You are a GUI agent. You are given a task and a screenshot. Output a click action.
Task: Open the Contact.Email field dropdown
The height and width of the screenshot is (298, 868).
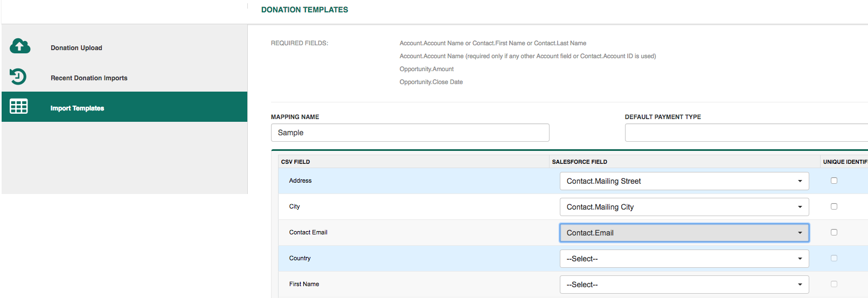[684, 233]
